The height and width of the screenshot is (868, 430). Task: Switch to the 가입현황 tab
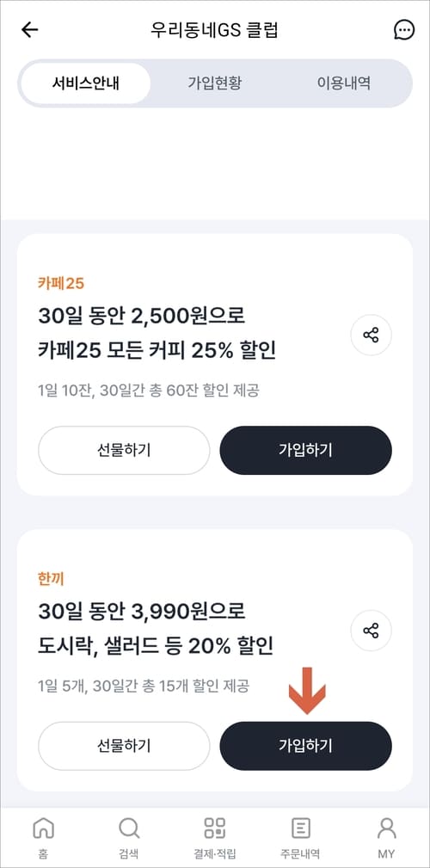tap(215, 83)
